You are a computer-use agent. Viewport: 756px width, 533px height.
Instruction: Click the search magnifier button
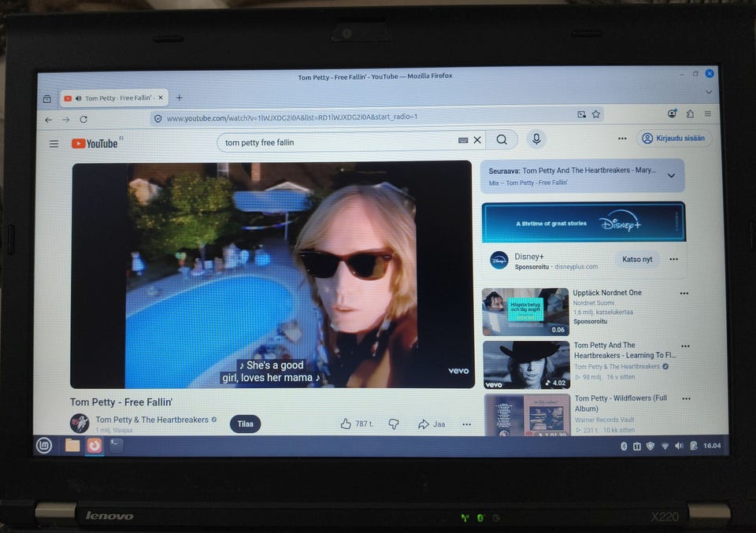click(502, 140)
